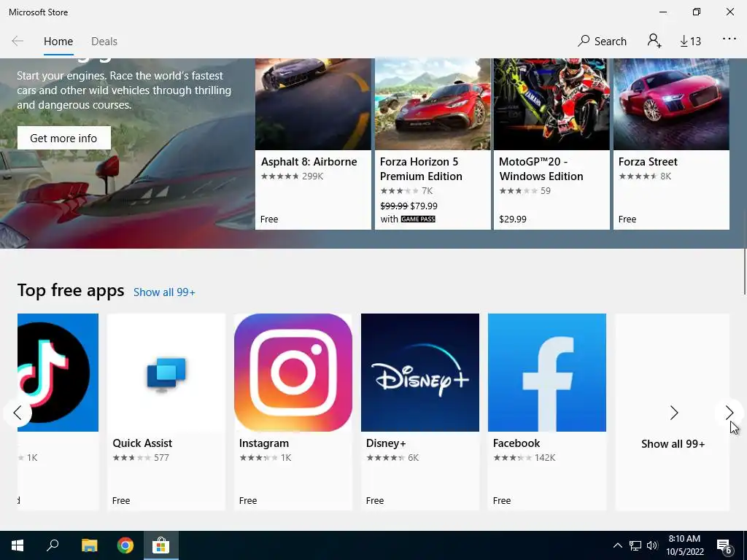The height and width of the screenshot is (560, 747).
Task: Show hidden tray icons chevron
Action: pyautogui.click(x=617, y=545)
